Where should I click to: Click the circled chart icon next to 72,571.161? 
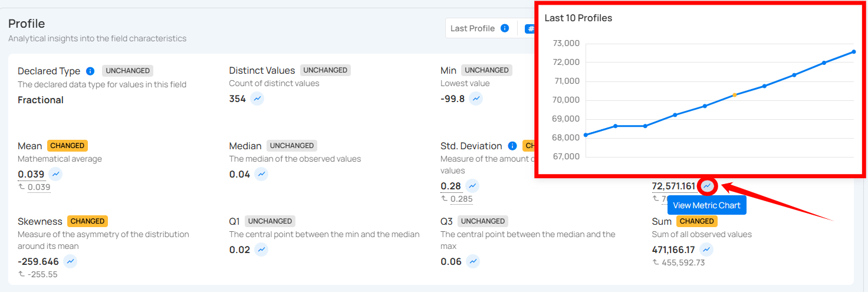click(x=707, y=186)
